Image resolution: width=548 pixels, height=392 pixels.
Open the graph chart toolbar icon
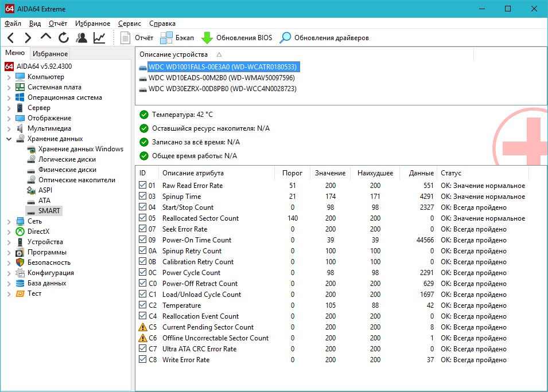(x=99, y=38)
